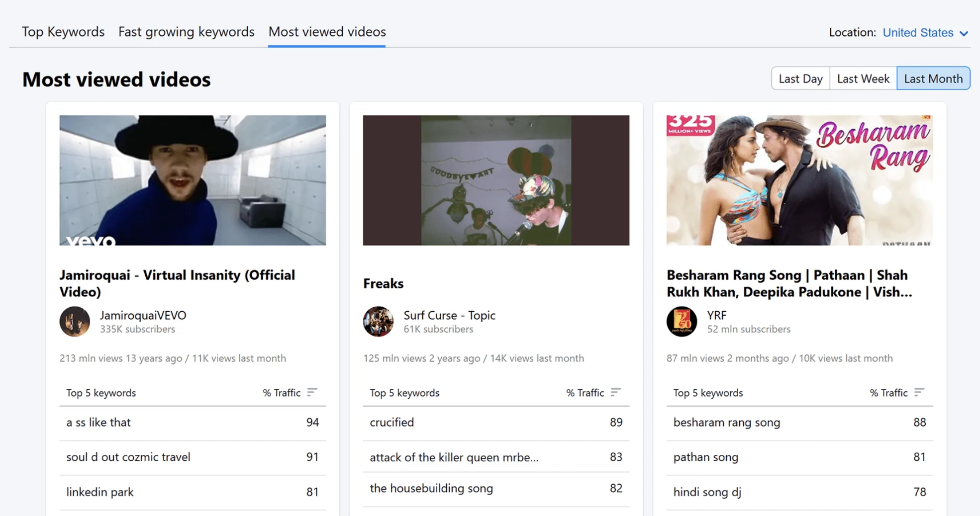The image size is (980, 516).
Task: Open Jamiroquai Virtual Insanity video thumbnail
Action: [x=193, y=180]
